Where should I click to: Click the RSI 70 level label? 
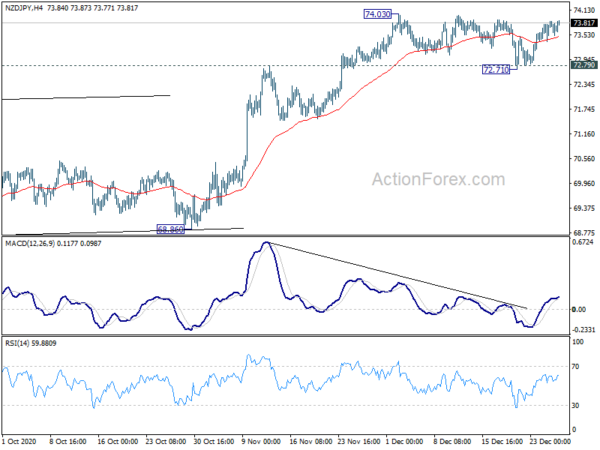pos(575,367)
